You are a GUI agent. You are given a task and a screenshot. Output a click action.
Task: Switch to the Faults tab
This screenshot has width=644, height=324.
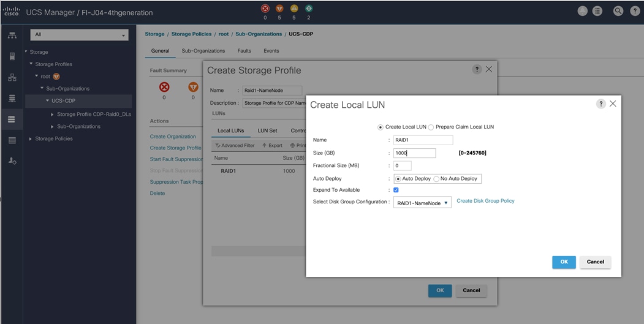click(x=244, y=51)
